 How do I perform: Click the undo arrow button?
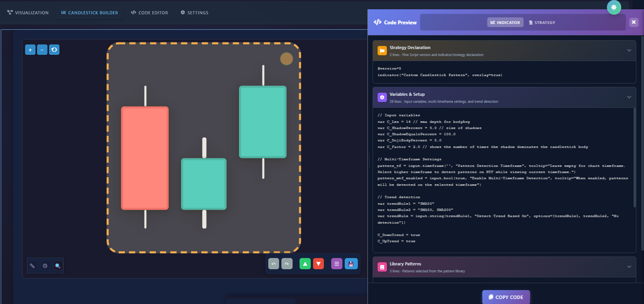click(x=273, y=264)
